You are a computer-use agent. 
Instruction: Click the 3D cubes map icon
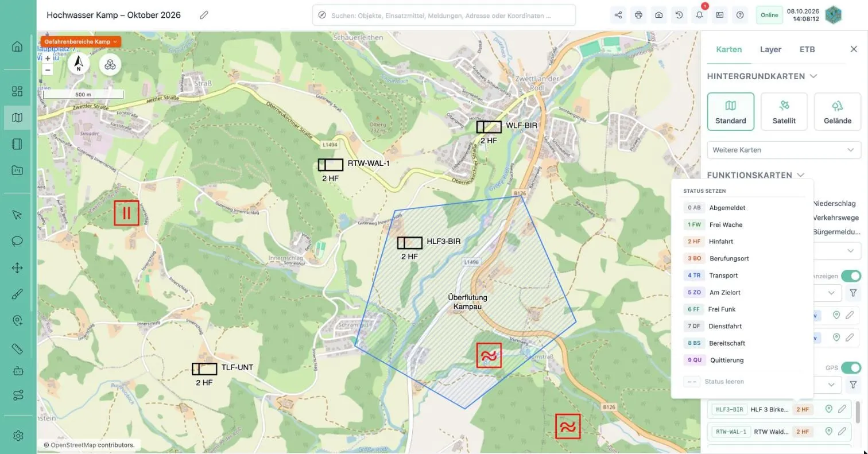coord(110,64)
